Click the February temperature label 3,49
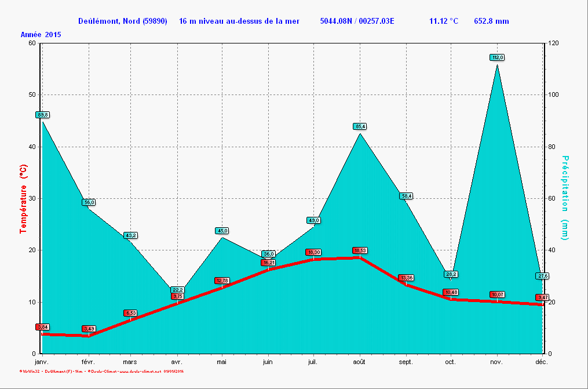This screenshot has width=588, height=389. [89, 329]
